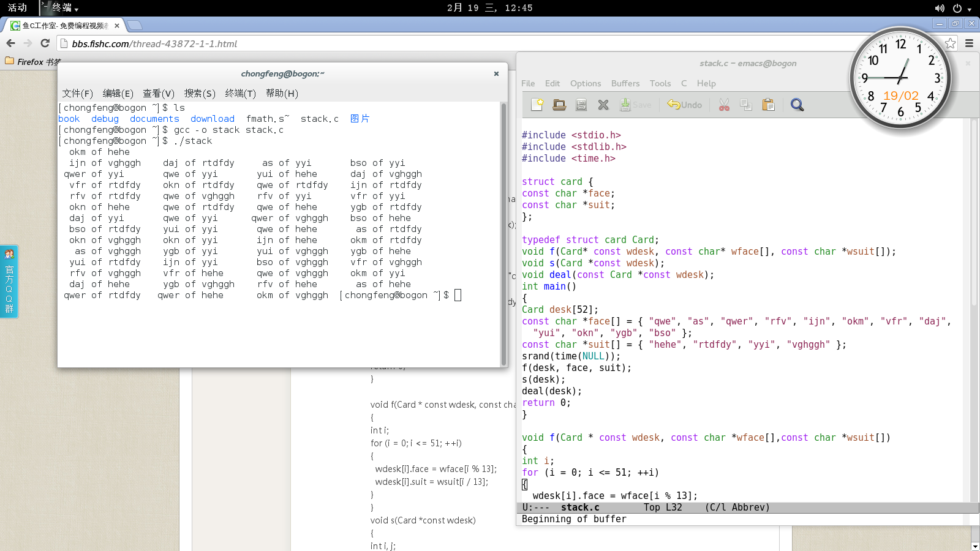Click the 'download' directory in terminal listing

[213, 119]
